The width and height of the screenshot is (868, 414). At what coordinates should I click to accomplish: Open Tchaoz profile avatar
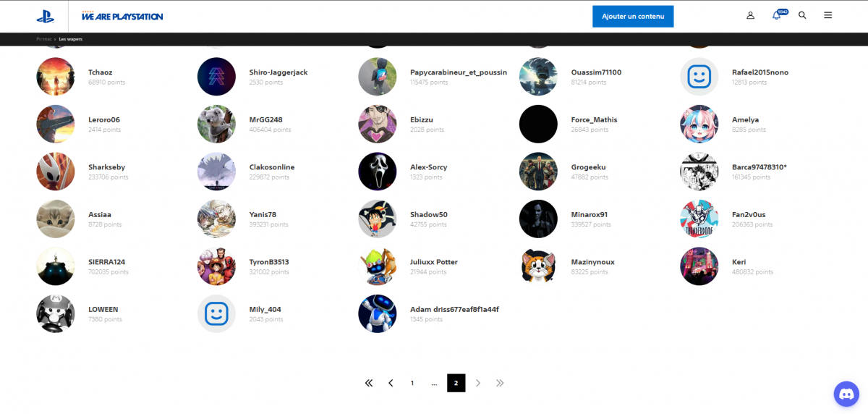pos(56,77)
